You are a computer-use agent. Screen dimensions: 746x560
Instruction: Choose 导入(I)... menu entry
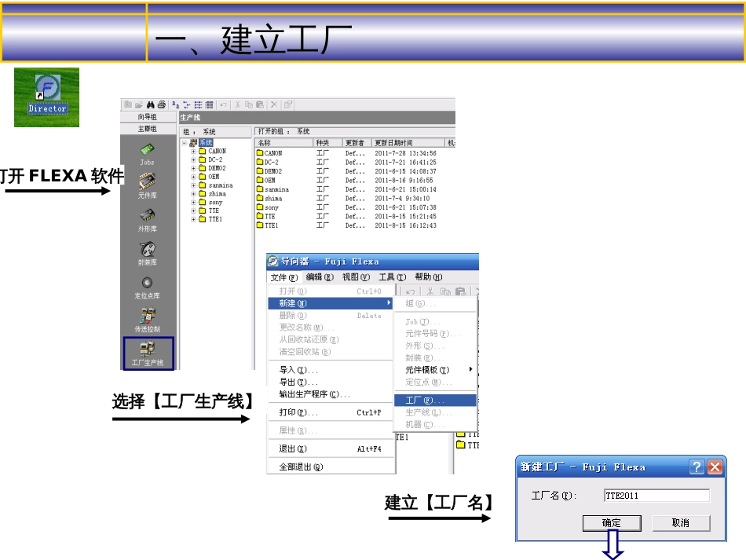(x=330, y=370)
